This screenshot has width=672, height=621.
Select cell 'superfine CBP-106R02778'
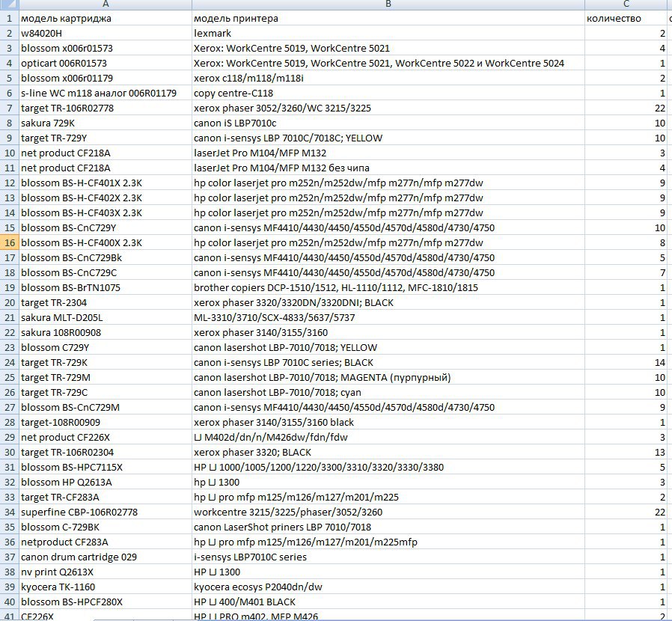point(106,513)
